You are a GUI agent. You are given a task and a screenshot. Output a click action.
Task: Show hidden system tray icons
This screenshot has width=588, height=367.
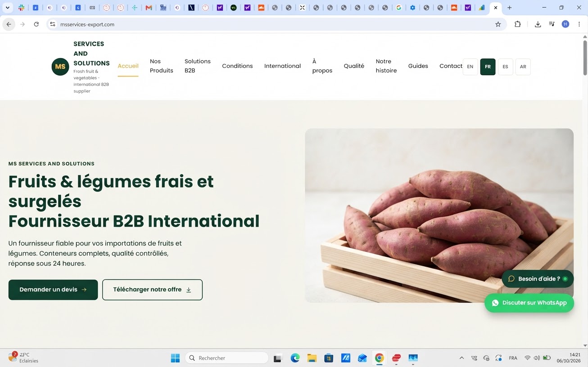461,358
